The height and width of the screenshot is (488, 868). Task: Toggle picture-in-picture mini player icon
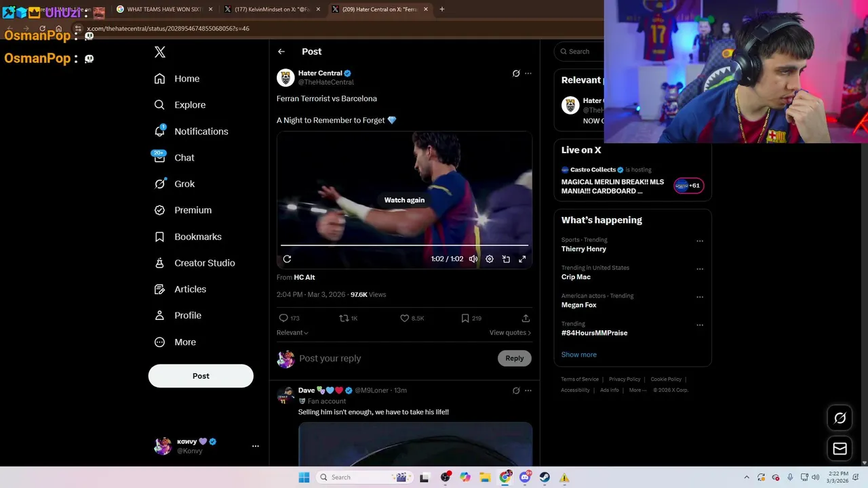click(506, 259)
